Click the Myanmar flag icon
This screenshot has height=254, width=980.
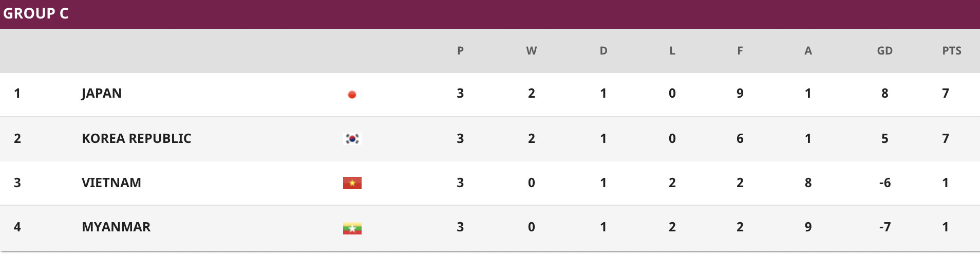point(352,228)
